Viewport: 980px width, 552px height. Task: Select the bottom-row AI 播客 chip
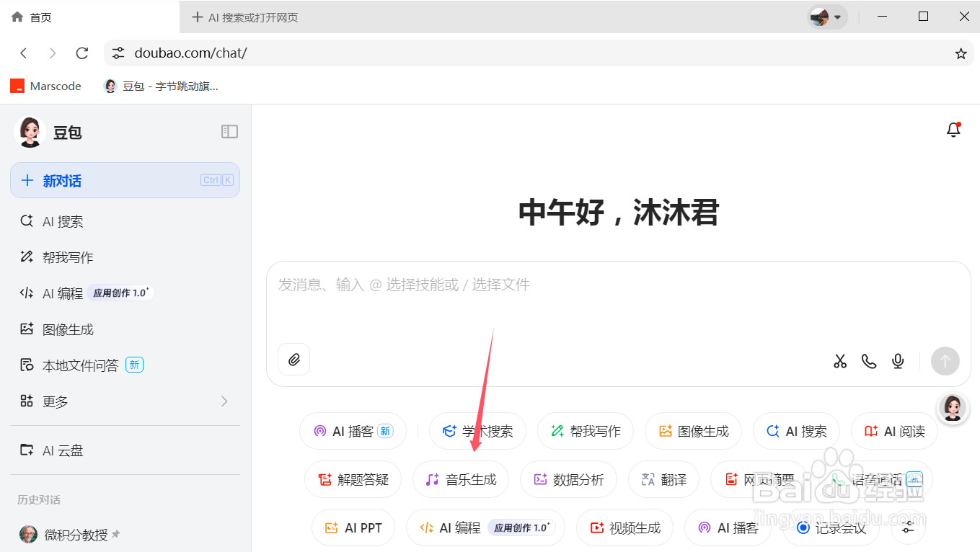point(728,527)
